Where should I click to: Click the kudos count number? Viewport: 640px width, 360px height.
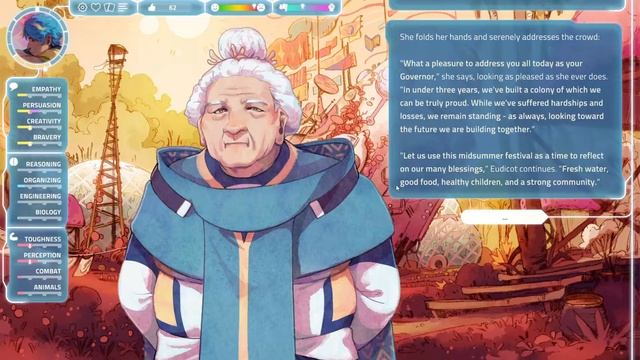(x=173, y=7)
